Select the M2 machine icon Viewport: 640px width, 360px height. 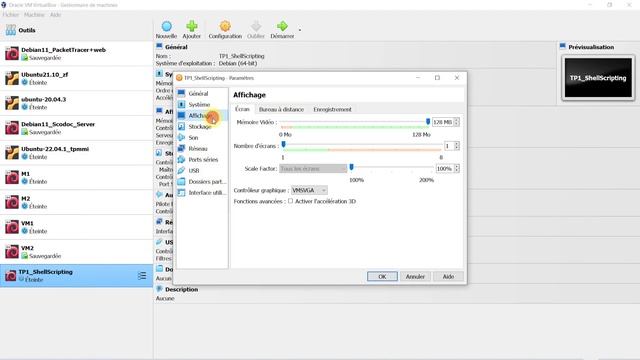pyautogui.click(x=12, y=202)
